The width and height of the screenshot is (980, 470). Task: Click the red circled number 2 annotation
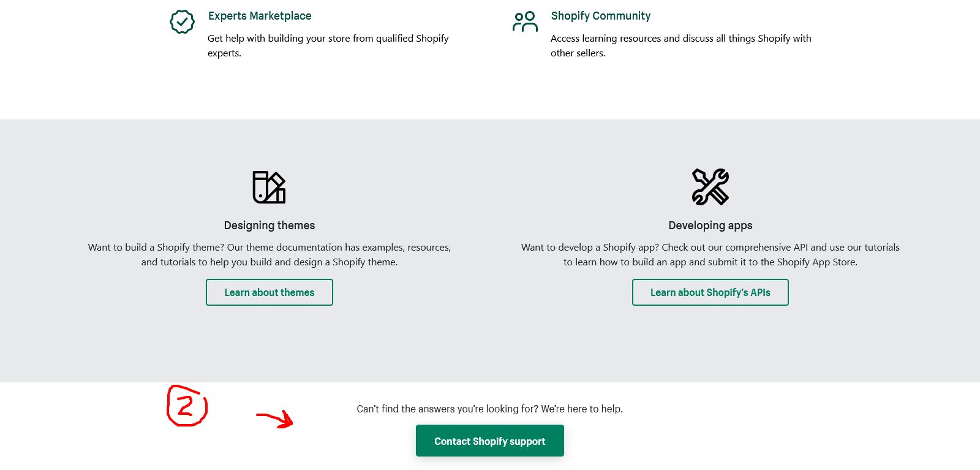point(187,406)
